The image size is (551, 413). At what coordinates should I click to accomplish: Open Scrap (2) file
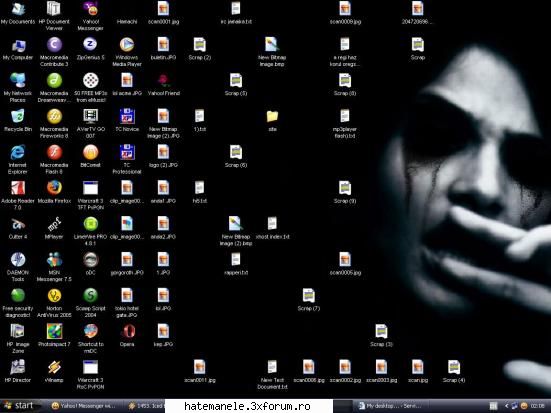[200, 49]
